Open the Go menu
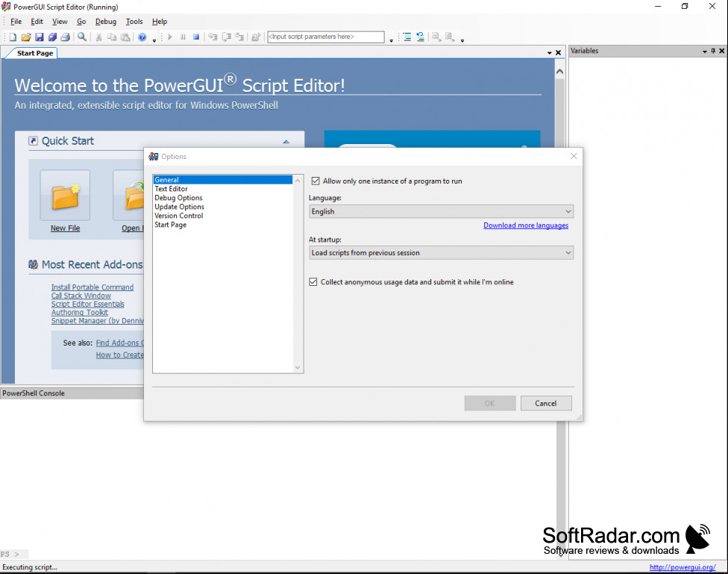The width and height of the screenshot is (728, 574). (x=82, y=22)
